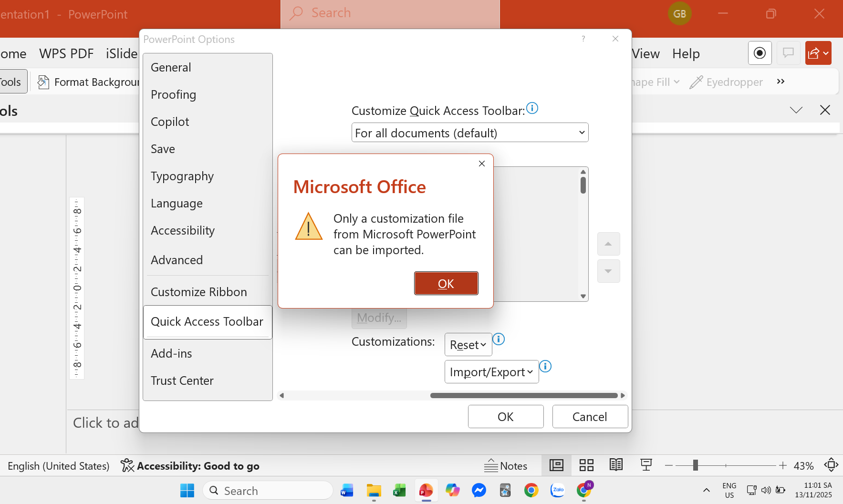Open the Help ribbon tab
This screenshot has height=504, width=843.
pos(686,53)
